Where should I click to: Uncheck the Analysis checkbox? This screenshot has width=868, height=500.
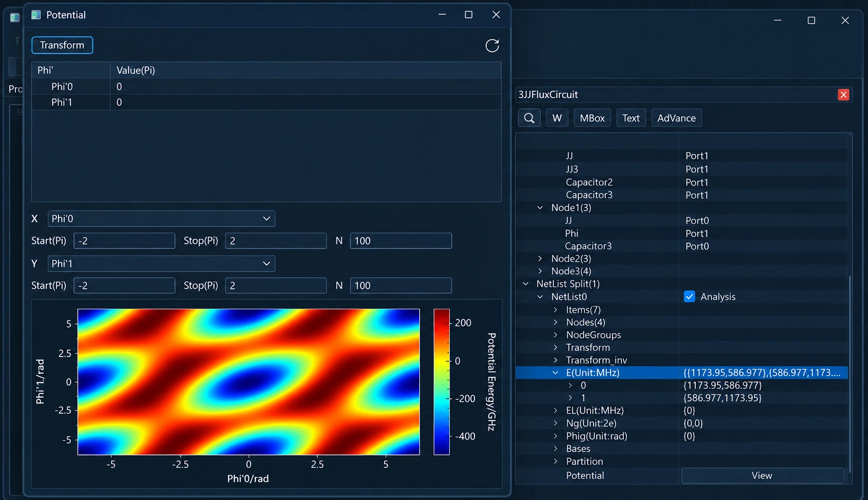click(x=689, y=297)
